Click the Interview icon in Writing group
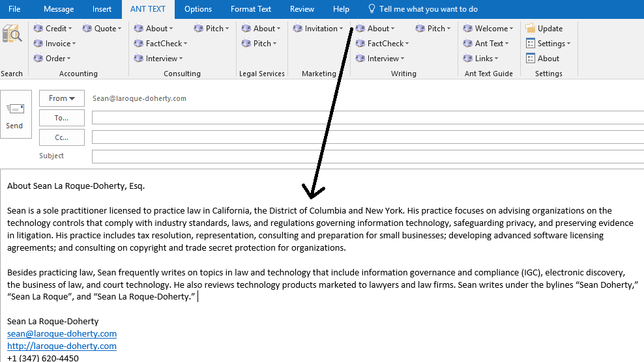Viewport: 644px width, 362px height. 360,59
